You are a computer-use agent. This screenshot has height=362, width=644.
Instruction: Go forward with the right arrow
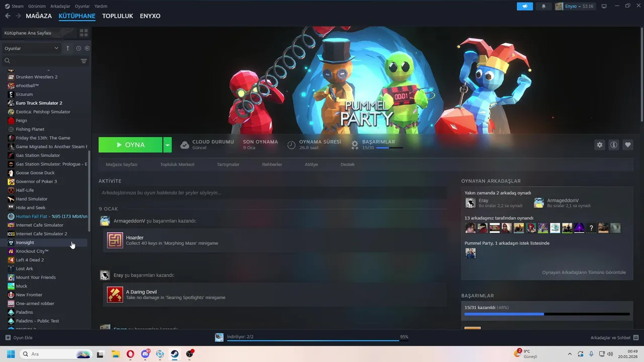tap(18, 16)
